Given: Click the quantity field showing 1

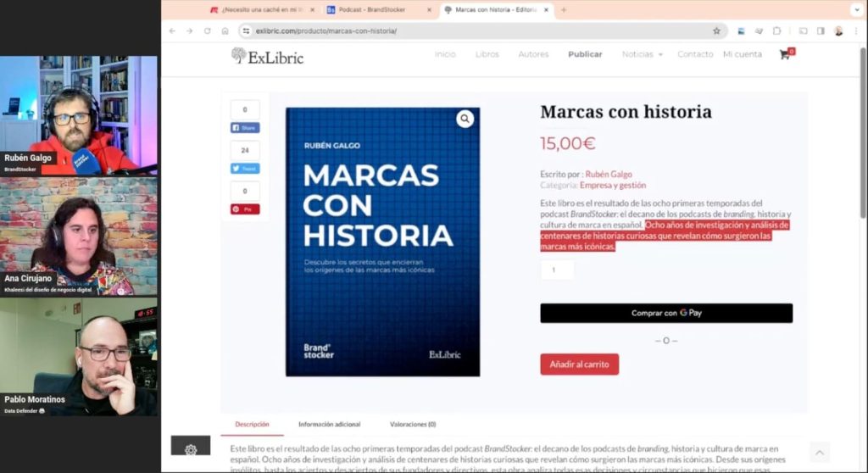Looking at the screenshot, I should pyautogui.click(x=556, y=270).
